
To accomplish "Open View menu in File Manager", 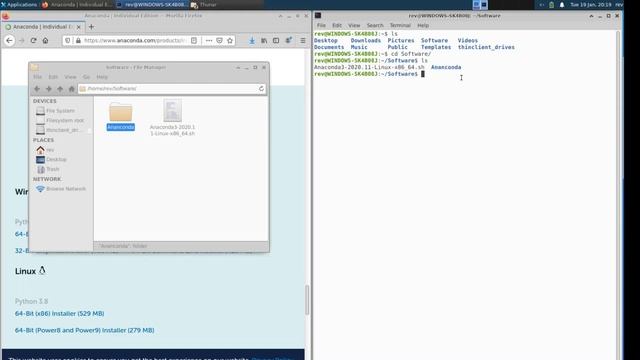I will [x=70, y=77].
